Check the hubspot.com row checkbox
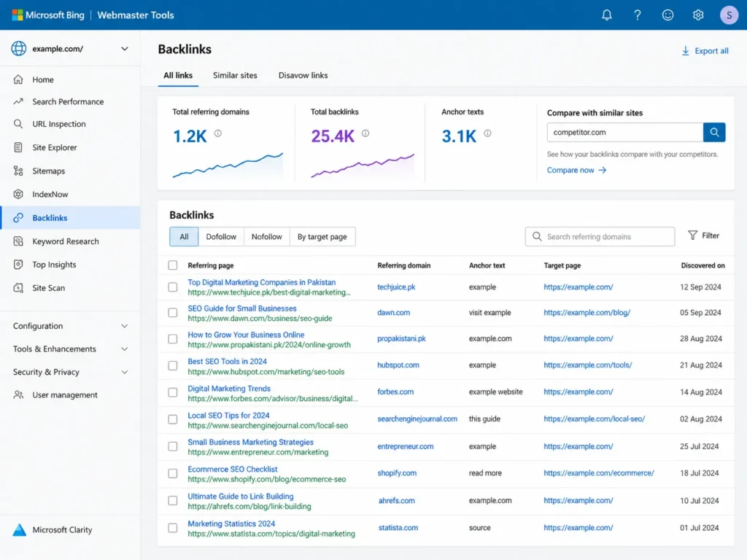This screenshot has height=560, width=747. click(172, 366)
